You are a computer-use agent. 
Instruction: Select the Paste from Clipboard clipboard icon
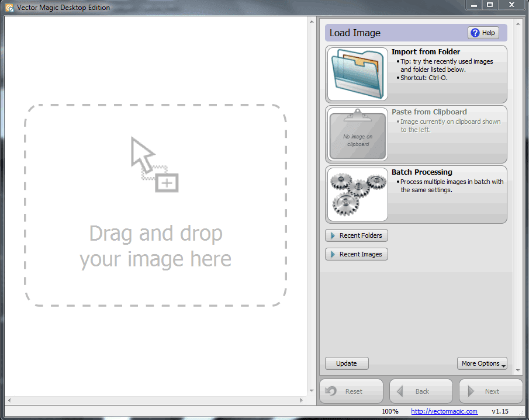[x=357, y=134]
